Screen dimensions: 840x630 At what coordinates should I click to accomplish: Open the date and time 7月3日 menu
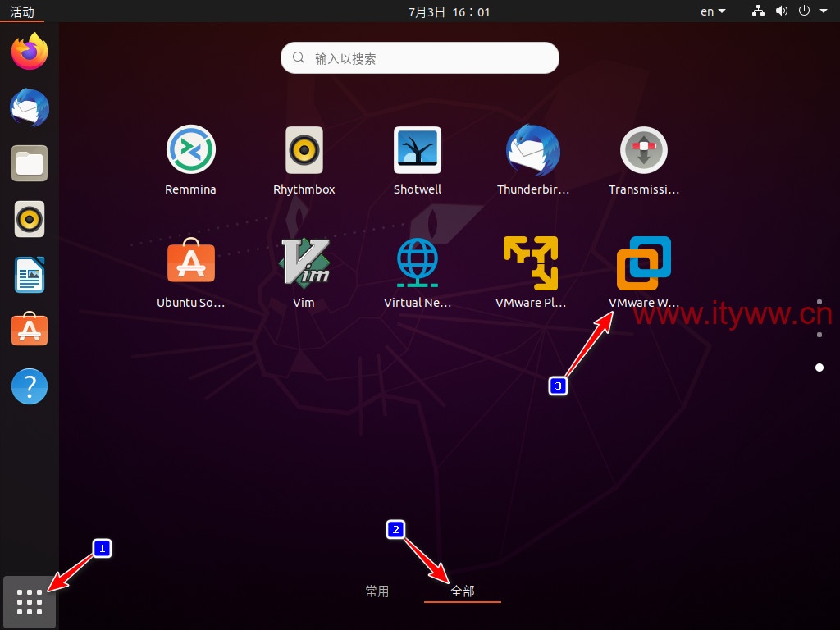tap(449, 11)
